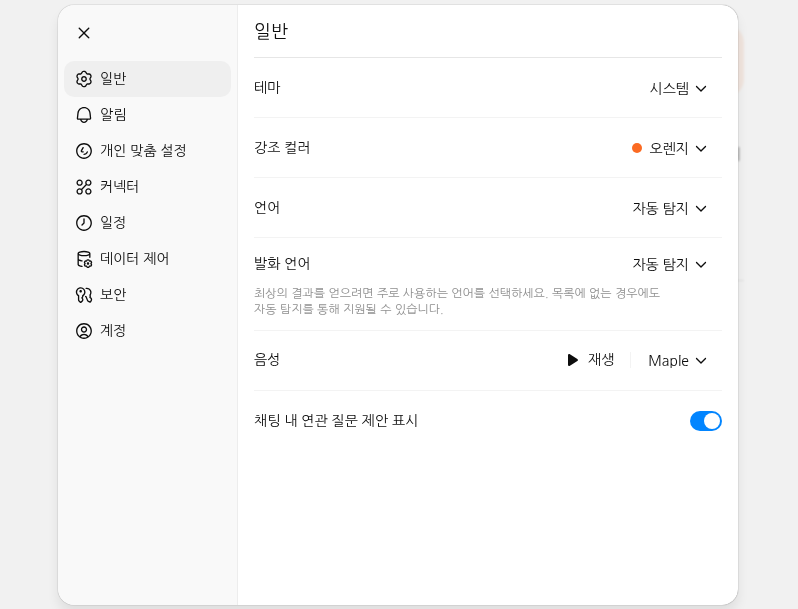Open the 테마 dropdown showing 시스템
Screen dimensions: 798x609
[678, 89]
